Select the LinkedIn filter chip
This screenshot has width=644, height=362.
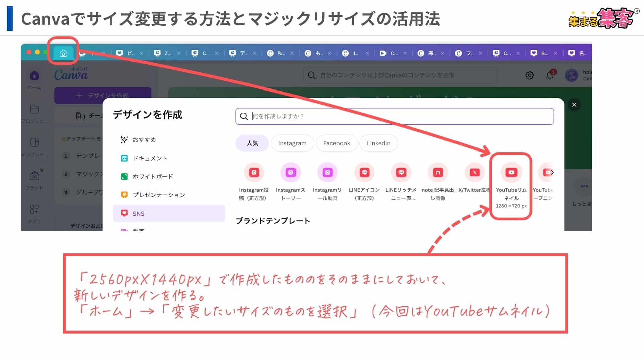click(x=378, y=143)
